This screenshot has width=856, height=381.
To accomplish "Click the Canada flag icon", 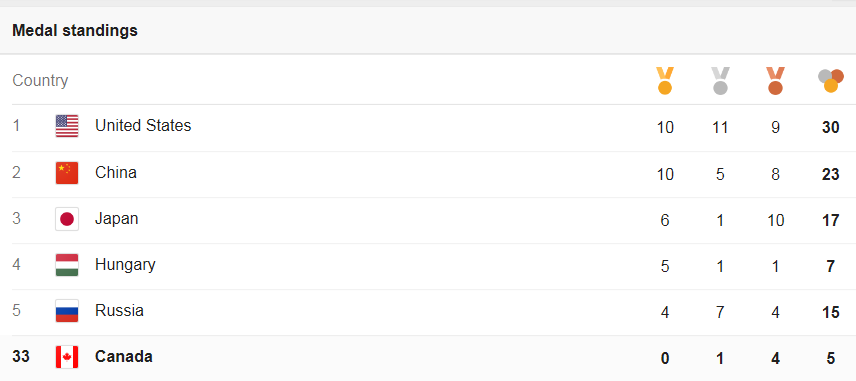I will click(67, 357).
